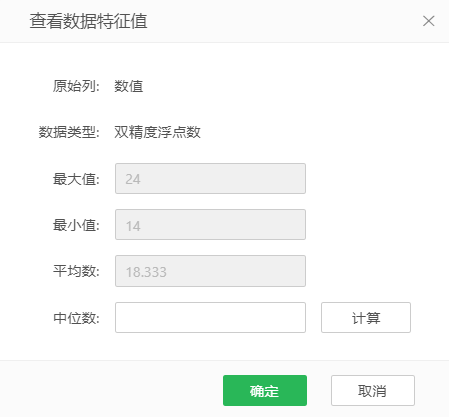The width and height of the screenshot is (449, 417).
Task: Click the 最小值 label
Action: (x=76, y=225)
